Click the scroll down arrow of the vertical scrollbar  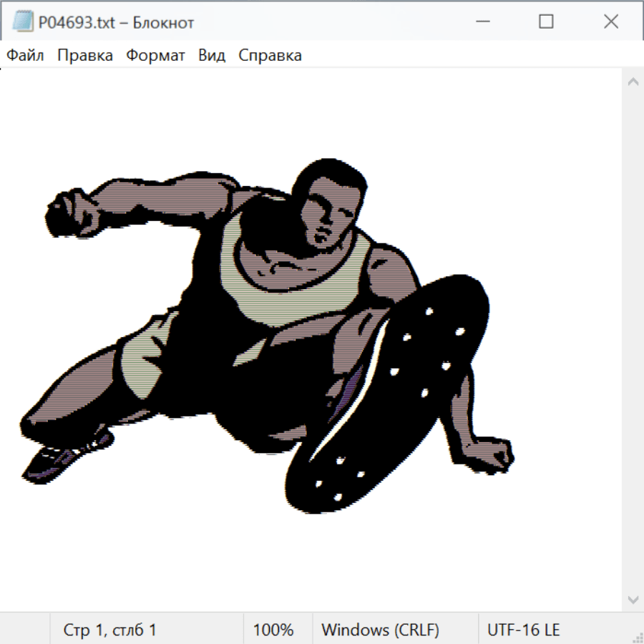[x=633, y=599]
